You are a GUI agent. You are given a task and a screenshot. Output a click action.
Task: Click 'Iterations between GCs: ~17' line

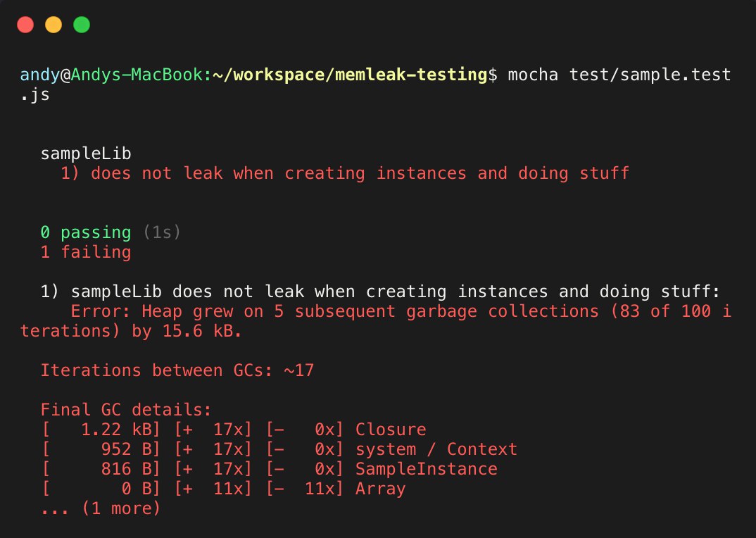tap(177, 370)
